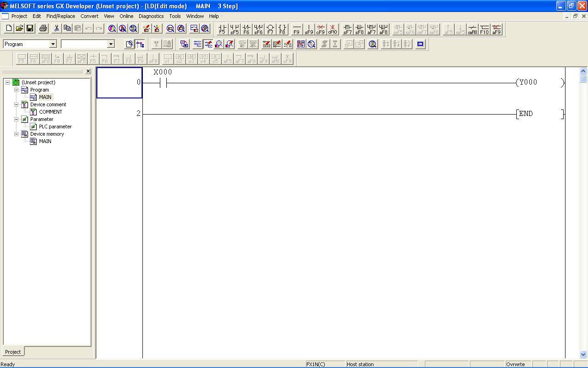Click the Print icon
Viewport: 588px width, 368px height.
(x=43, y=29)
